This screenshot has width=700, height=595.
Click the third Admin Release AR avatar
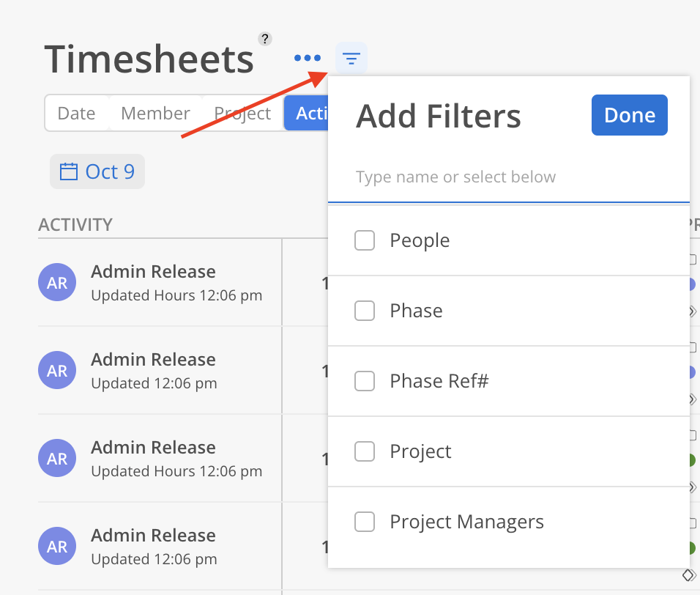(57, 459)
